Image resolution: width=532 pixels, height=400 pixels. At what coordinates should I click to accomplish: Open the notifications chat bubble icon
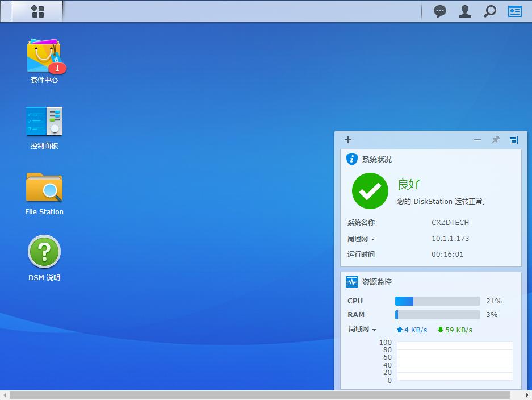click(440, 11)
